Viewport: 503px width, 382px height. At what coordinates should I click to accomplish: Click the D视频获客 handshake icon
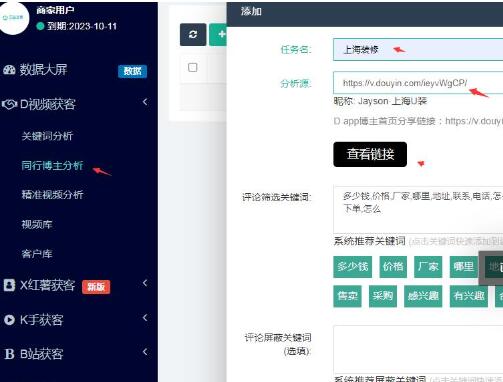coord(9,104)
